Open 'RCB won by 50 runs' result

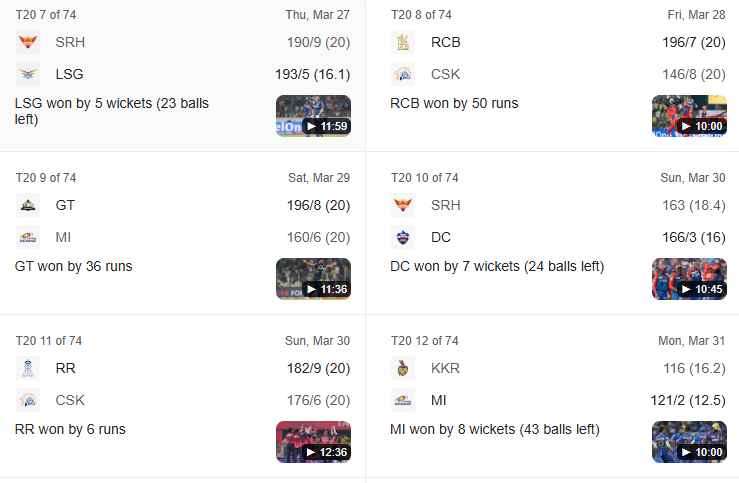click(454, 103)
